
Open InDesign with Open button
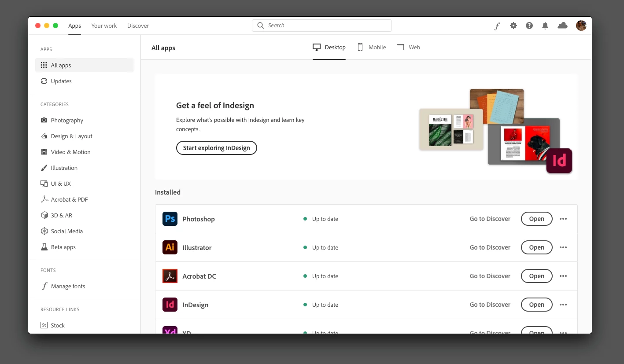pyautogui.click(x=536, y=305)
